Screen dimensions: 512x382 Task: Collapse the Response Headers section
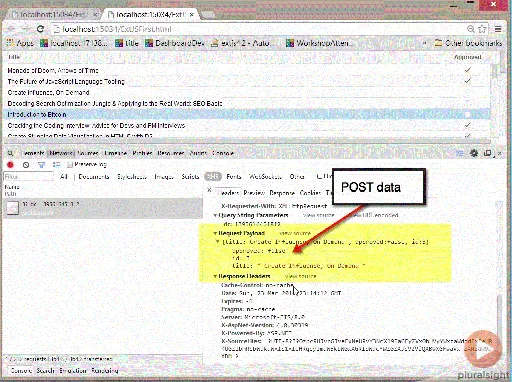[x=215, y=276]
